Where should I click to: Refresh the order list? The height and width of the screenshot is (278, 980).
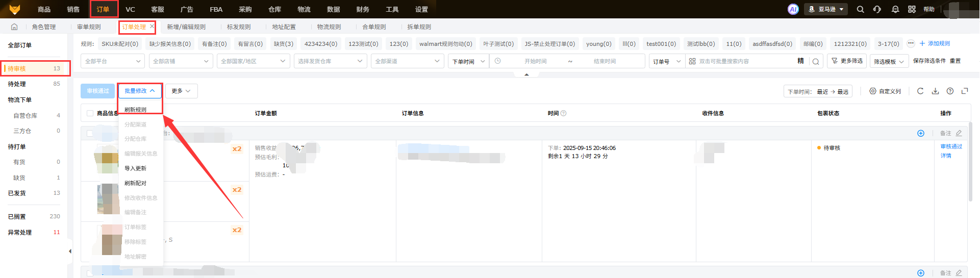coord(920,91)
